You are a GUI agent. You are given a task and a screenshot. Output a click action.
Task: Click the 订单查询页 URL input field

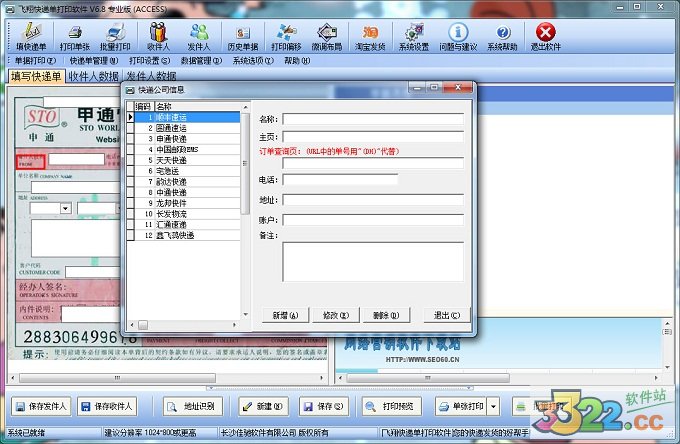pos(373,163)
